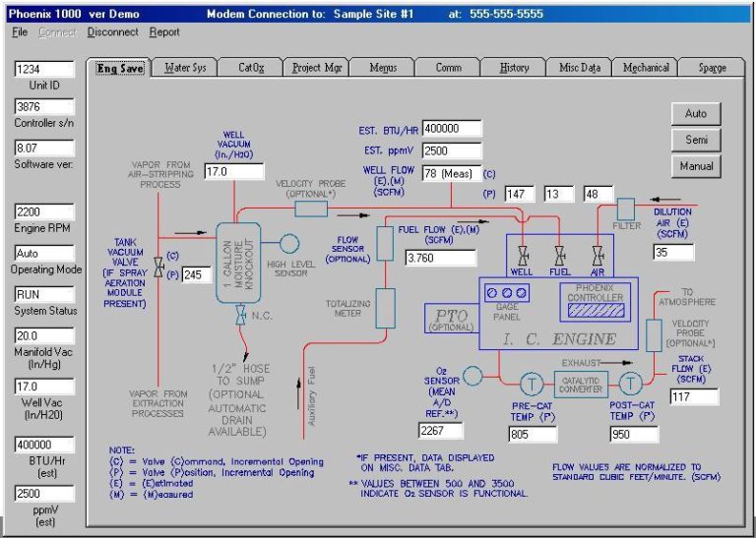
Task: Open the File menu
Action: click(x=20, y=32)
